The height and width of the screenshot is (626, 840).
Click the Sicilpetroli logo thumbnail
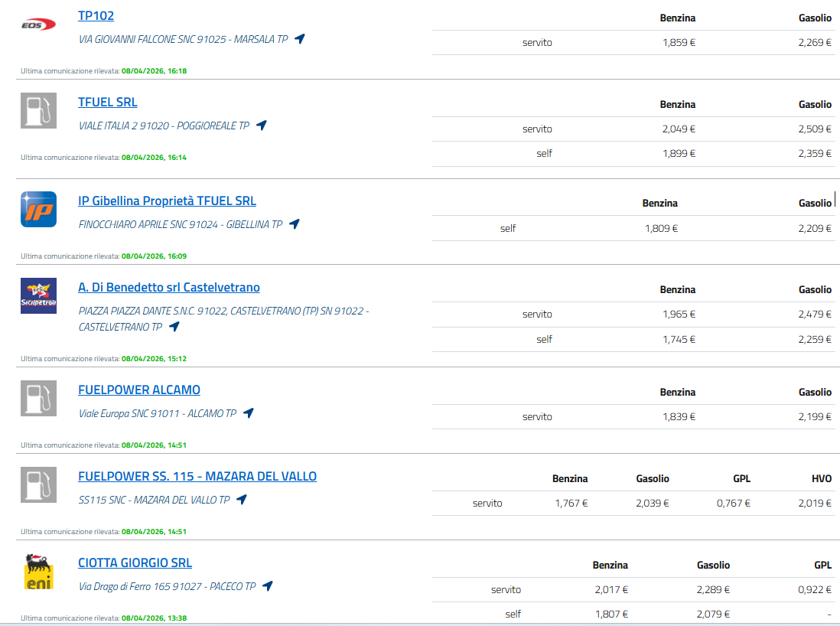[x=38, y=296]
